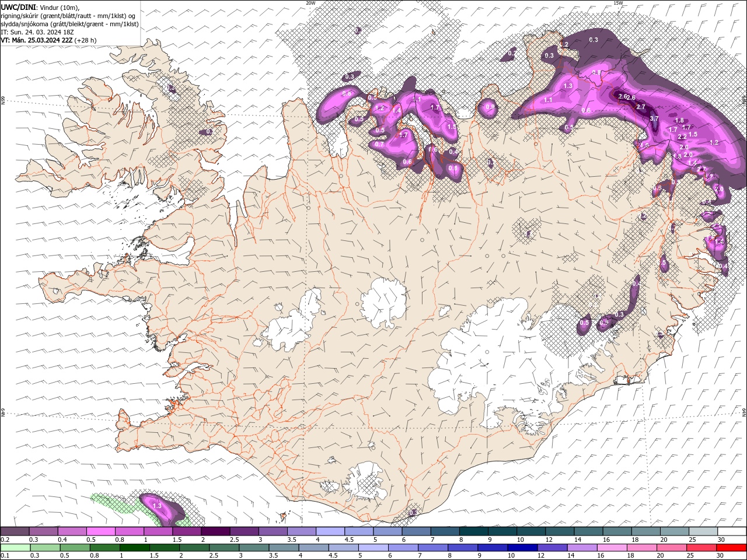747x560 pixels.
Task: Click the 3.7 precipitation value on the map
Action: click(654, 118)
